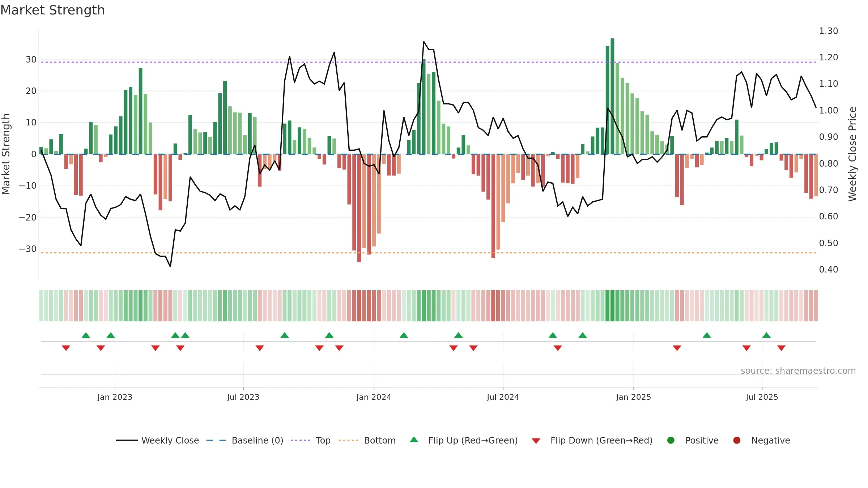This screenshot has width=868, height=488.
Task: Toggle the Bottom legend entry
Action: [367, 440]
